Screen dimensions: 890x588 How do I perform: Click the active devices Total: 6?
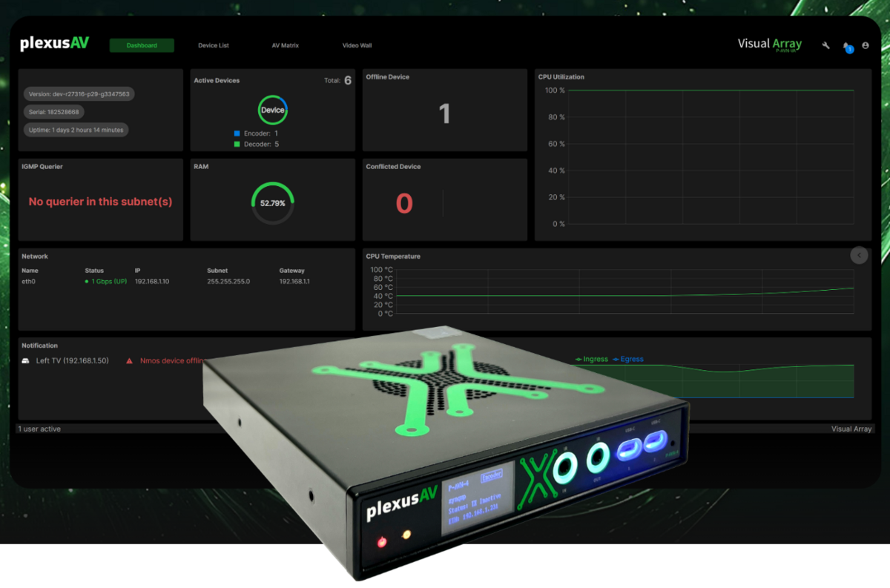tap(338, 80)
